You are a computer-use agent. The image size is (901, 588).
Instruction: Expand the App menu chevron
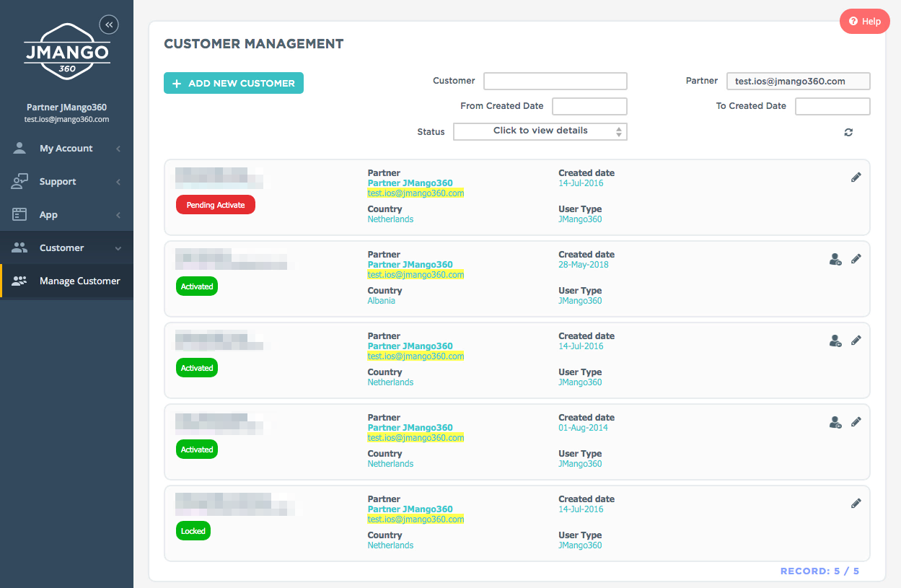[118, 215]
